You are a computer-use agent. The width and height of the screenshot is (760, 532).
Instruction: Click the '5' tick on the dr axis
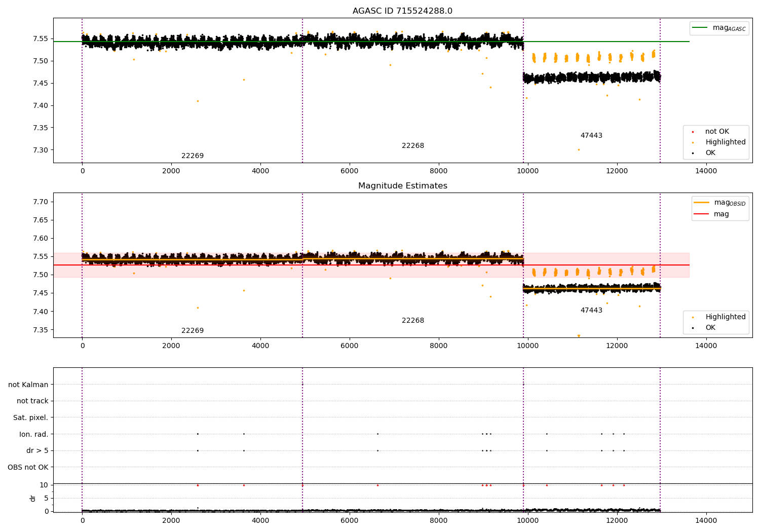pyautogui.click(x=46, y=498)
